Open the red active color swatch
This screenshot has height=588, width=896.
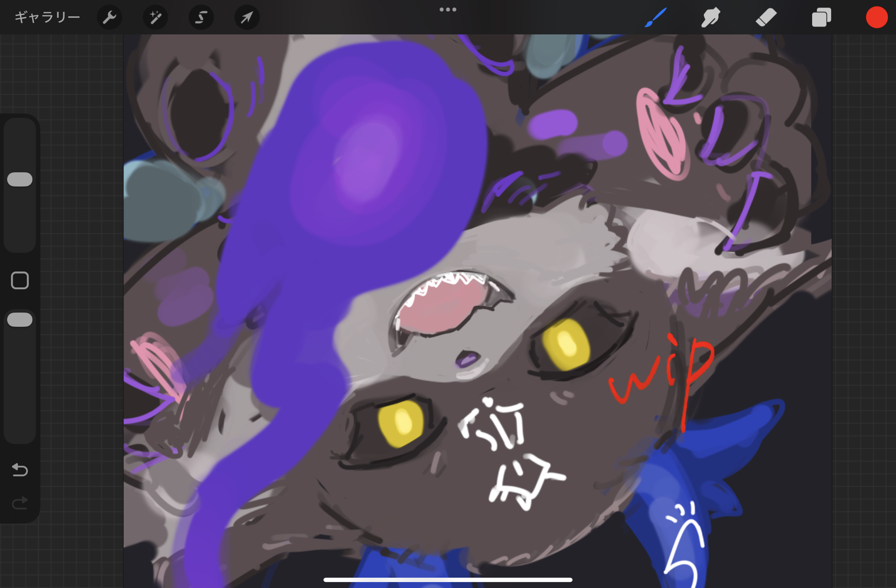pyautogui.click(x=876, y=17)
